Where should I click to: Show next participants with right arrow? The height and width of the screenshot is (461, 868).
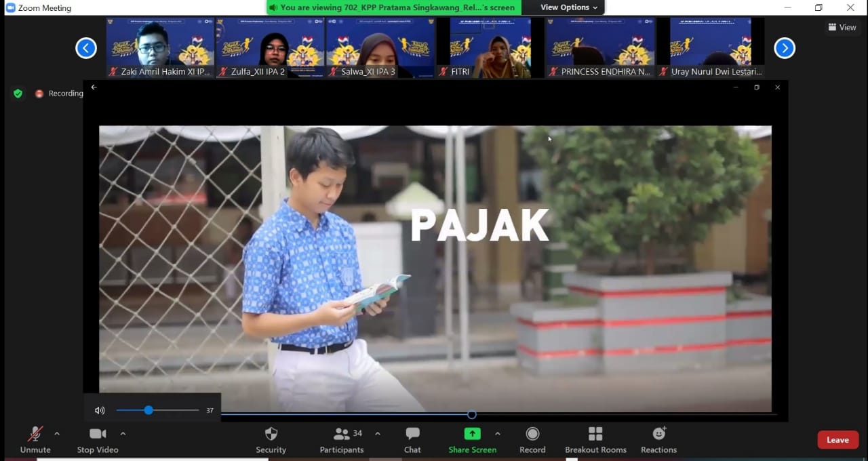(784, 48)
